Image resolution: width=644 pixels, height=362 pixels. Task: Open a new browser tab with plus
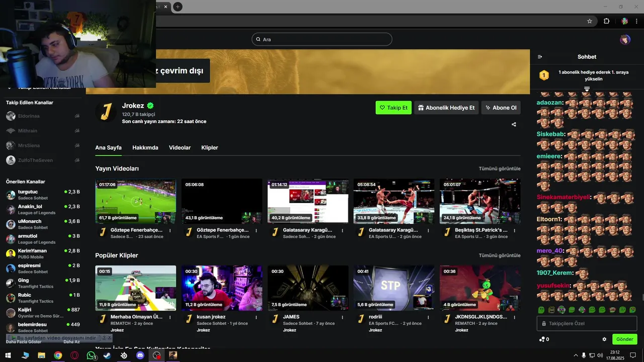point(178,7)
